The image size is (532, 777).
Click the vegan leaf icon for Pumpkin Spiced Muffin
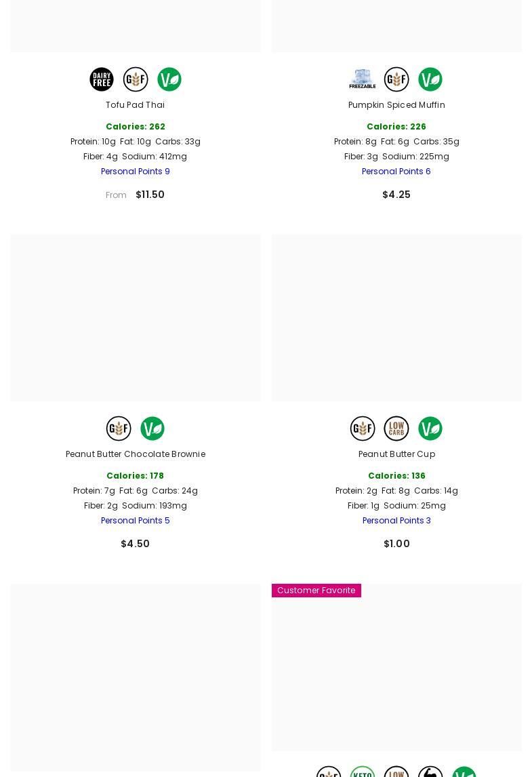(430, 79)
